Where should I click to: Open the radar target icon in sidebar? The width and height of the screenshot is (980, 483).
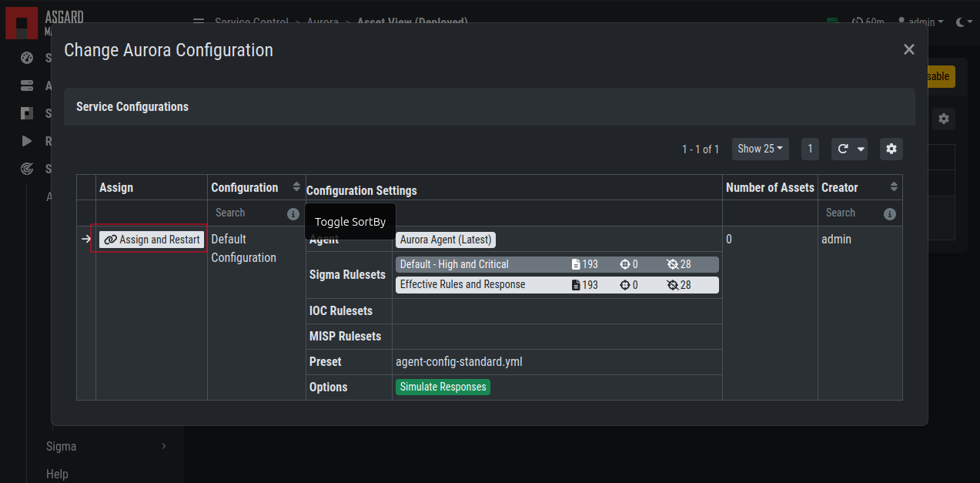pos(27,169)
